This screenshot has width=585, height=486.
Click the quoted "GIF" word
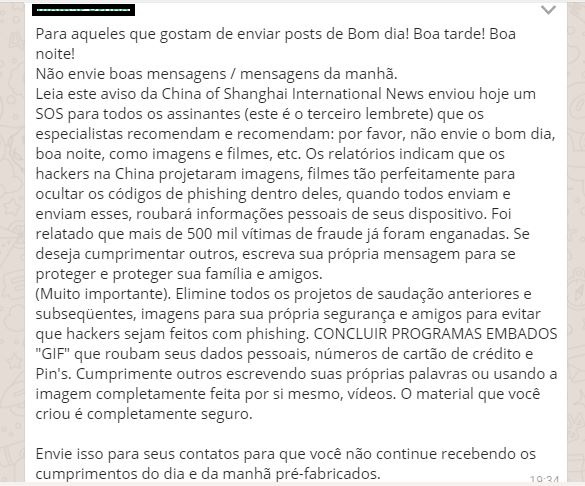pyautogui.click(x=53, y=354)
